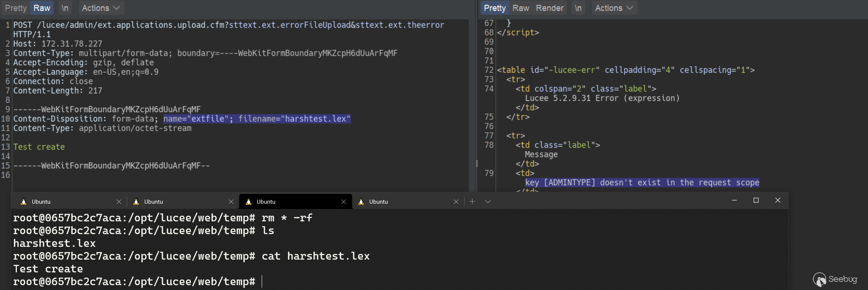Click the 'Content-Type: application/octet-stream' line

pyautogui.click(x=102, y=128)
